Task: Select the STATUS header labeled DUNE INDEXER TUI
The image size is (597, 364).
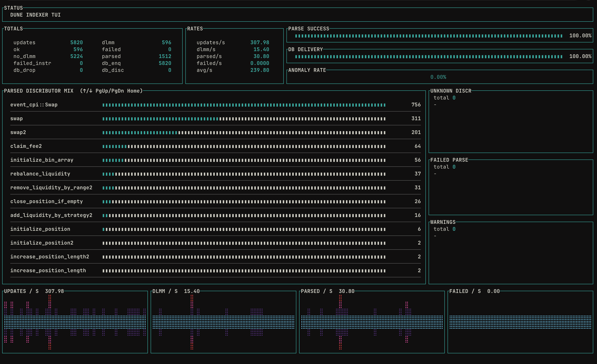Action: (x=35, y=15)
